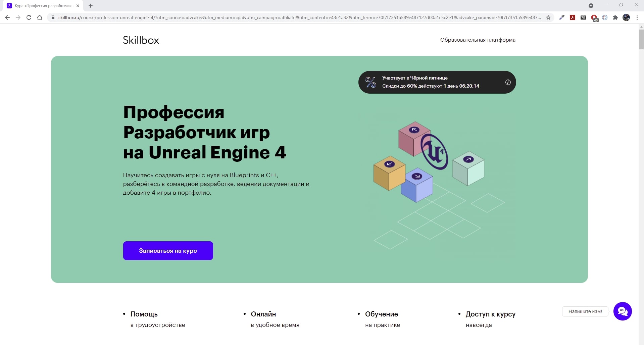Click the Skillbox logo
The height and width of the screenshot is (345, 644).
coord(141,40)
